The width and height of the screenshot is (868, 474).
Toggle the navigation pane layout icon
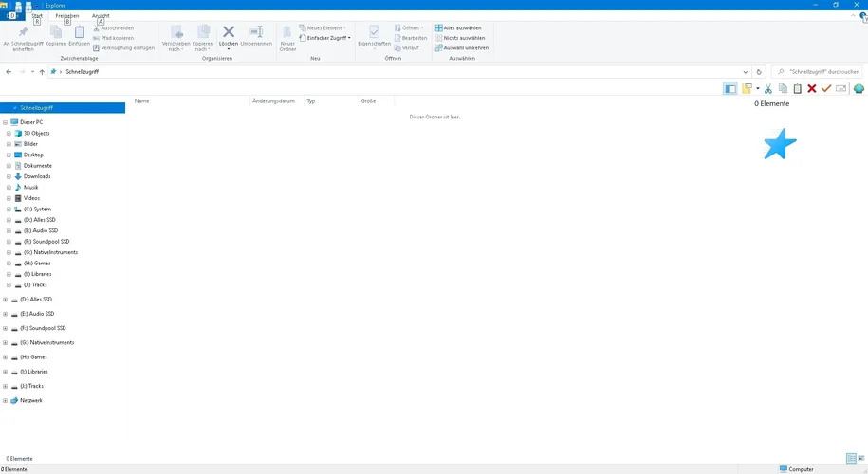click(730, 88)
